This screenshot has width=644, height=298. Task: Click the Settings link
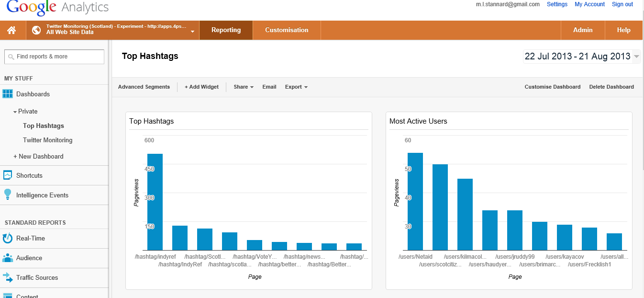pos(557,4)
